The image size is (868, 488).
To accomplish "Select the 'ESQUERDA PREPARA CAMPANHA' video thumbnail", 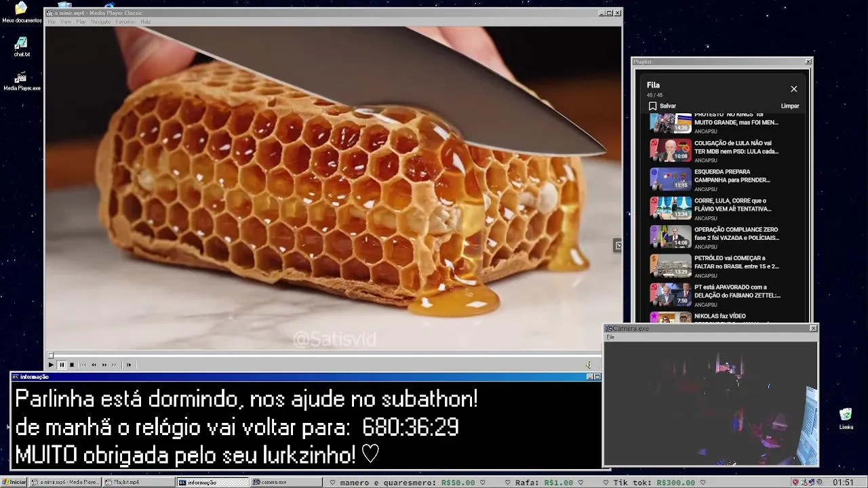I will click(x=671, y=180).
